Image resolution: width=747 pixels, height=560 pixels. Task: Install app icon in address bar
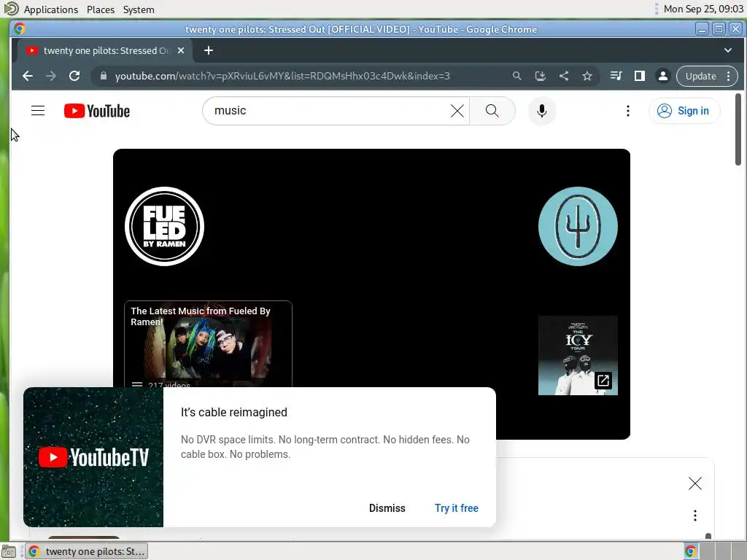pos(541,76)
